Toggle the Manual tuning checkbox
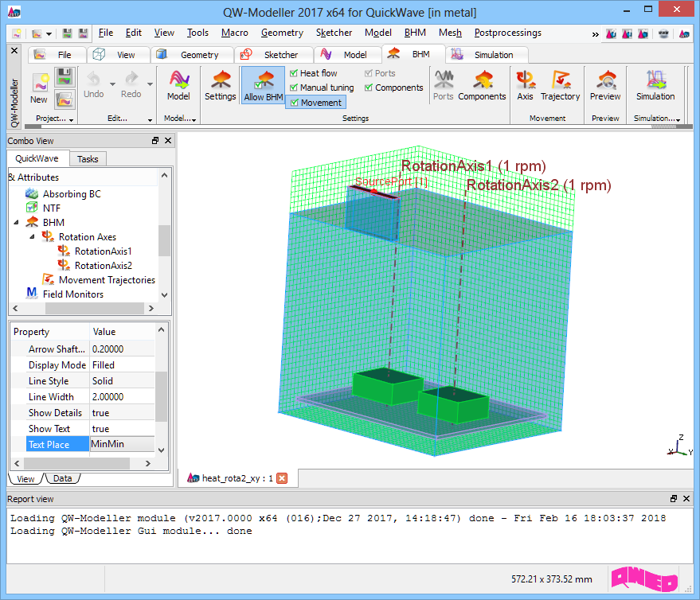 click(294, 88)
